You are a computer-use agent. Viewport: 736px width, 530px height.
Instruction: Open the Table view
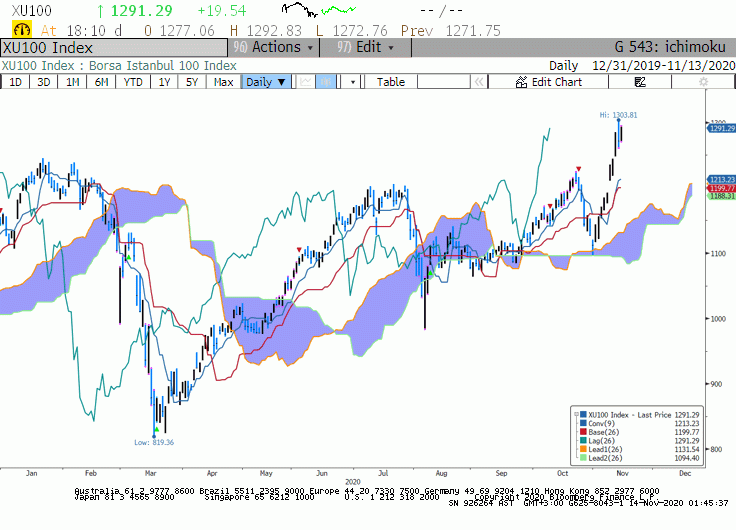(391, 82)
